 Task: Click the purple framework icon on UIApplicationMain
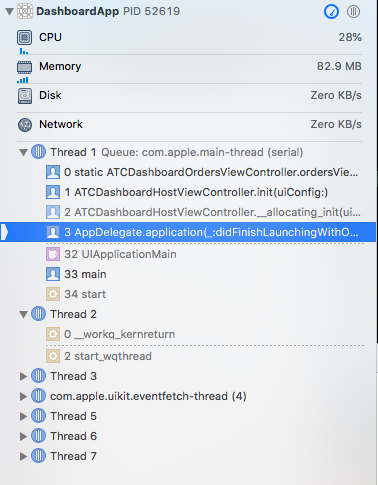coord(53,254)
